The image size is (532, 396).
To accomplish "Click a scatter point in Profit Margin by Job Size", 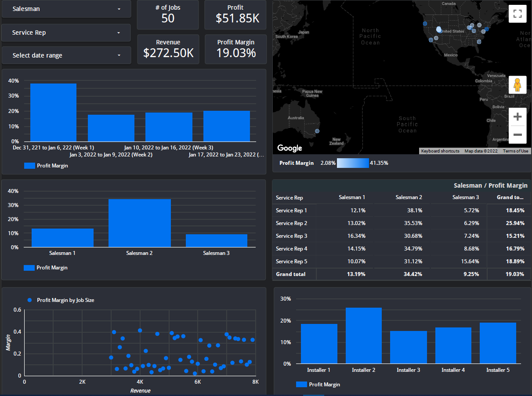I will coord(140,330).
